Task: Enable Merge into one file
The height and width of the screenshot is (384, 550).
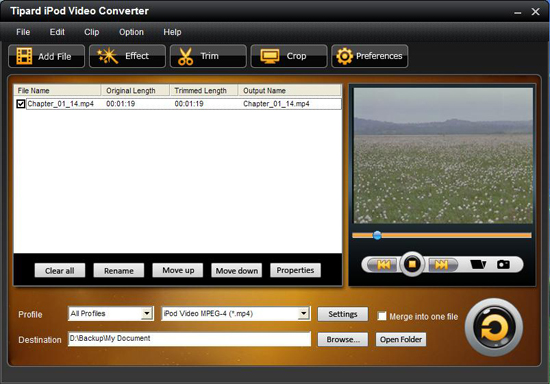Action: pos(382,316)
